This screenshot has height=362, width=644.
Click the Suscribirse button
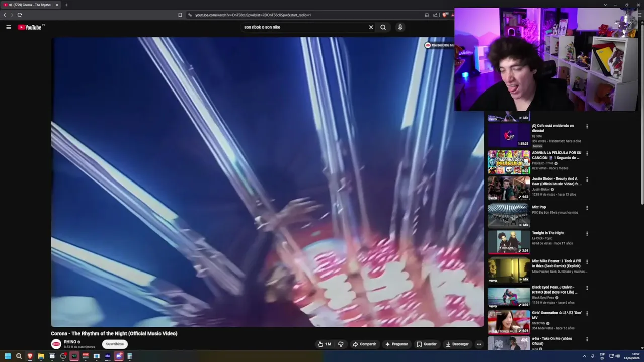pyautogui.click(x=115, y=344)
